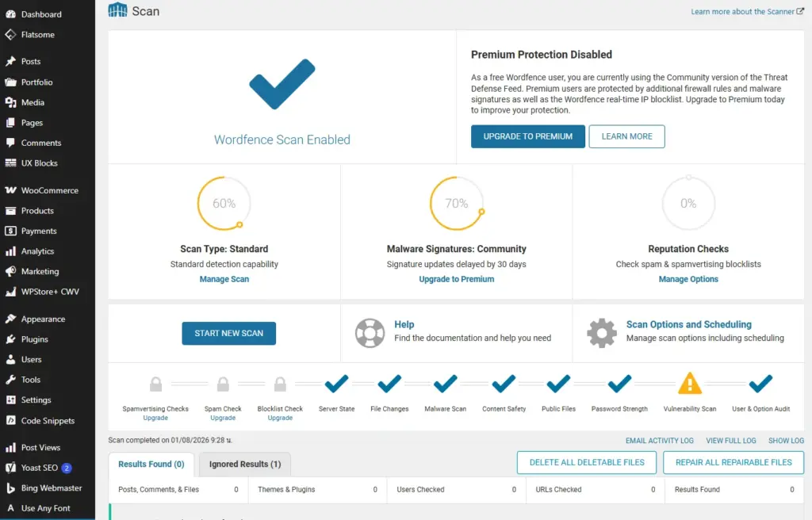Click the Server State checkmark icon
The width and height of the screenshot is (812, 520).
click(336, 384)
